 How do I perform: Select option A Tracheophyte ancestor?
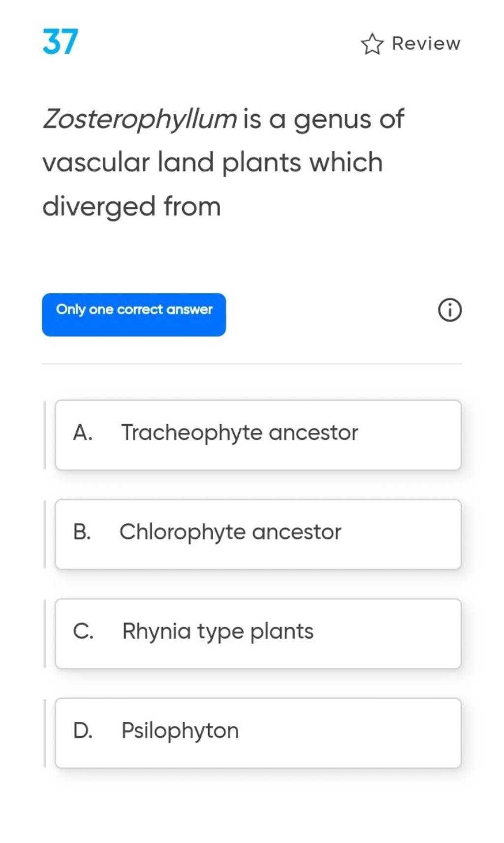(x=259, y=435)
